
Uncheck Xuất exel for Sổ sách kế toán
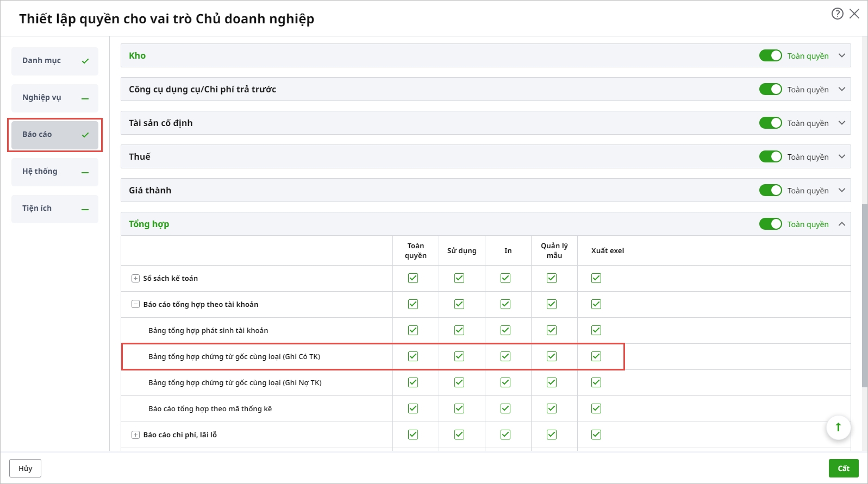tap(596, 278)
